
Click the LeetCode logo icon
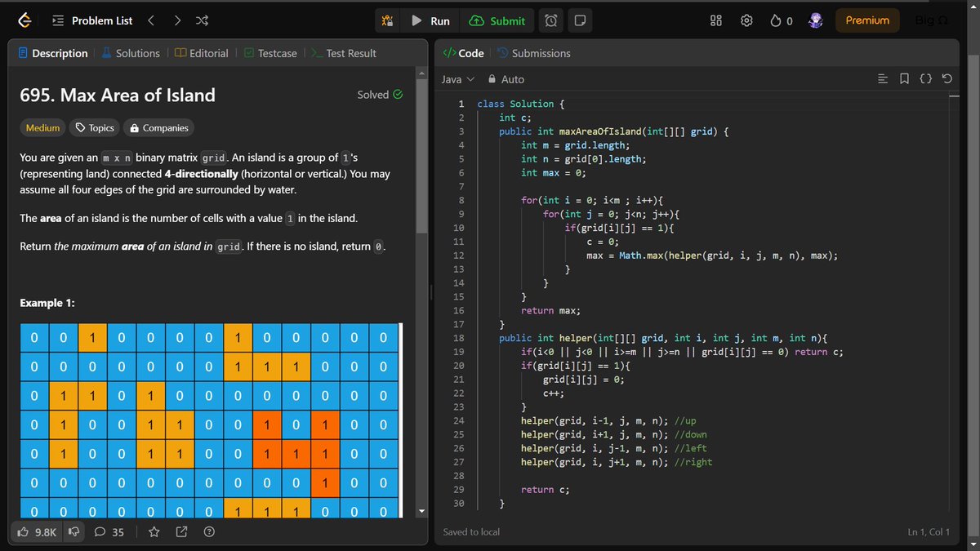click(25, 20)
